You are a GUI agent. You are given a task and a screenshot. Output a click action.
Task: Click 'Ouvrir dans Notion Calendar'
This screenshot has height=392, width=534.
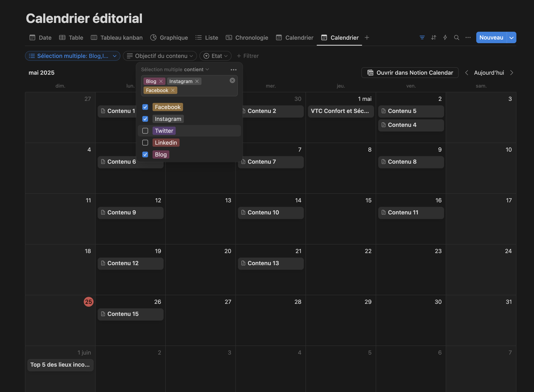pos(410,73)
